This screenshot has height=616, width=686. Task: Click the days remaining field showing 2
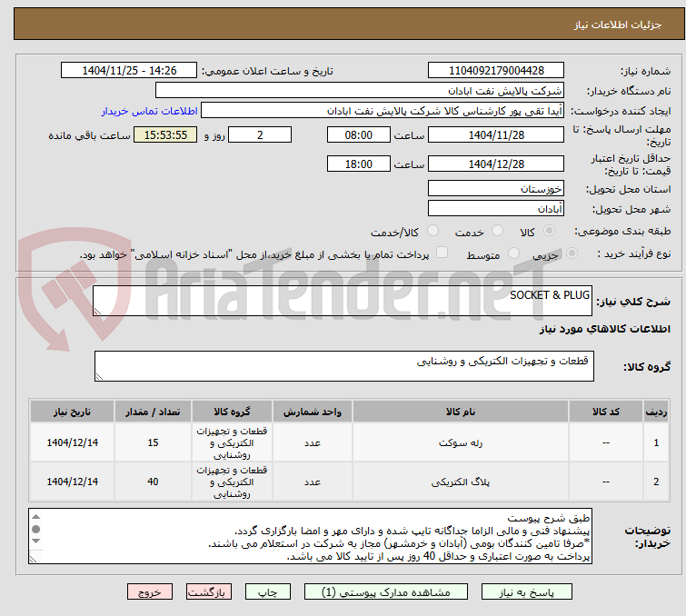[x=260, y=134]
